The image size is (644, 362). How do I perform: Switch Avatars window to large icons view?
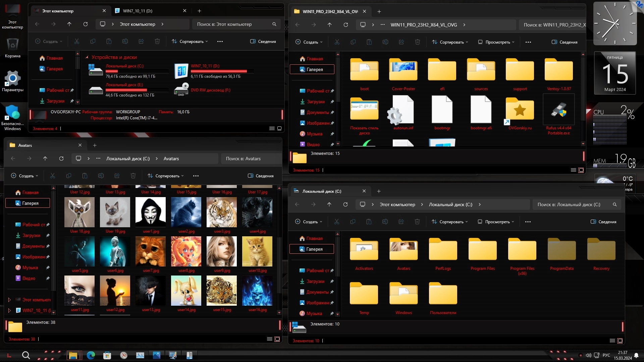(x=277, y=339)
